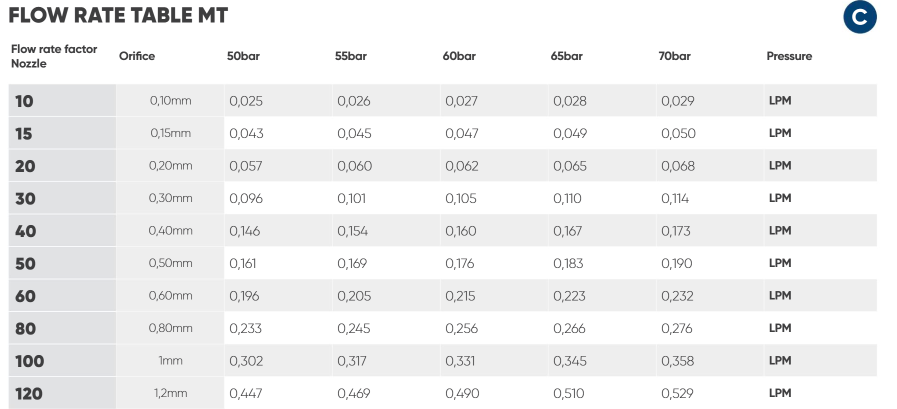
Task: Select the nozzle 120 row label
Action: pos(29,394)
